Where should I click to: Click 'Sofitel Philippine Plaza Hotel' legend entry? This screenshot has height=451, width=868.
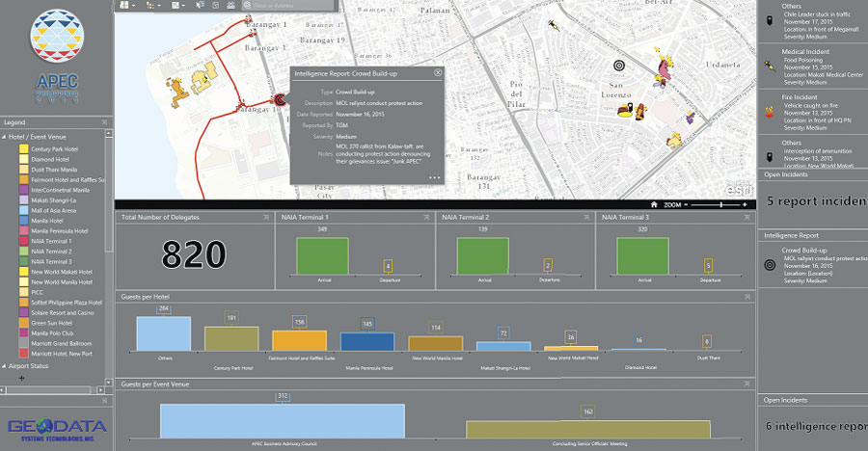click(x=67, y=303)
